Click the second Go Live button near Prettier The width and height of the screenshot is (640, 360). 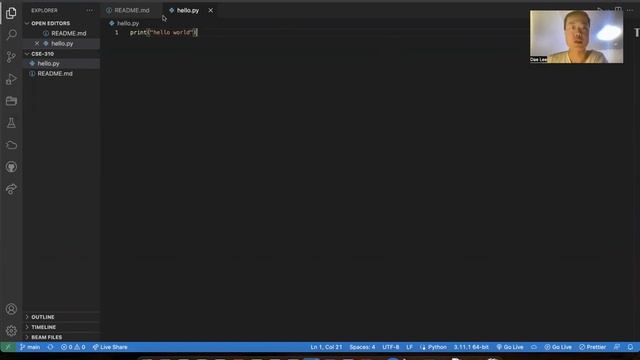tap(558, 347)
